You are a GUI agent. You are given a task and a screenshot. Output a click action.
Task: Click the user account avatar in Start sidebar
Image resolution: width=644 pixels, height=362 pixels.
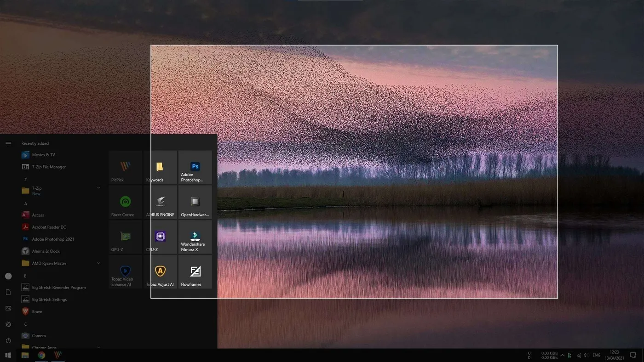8,276
